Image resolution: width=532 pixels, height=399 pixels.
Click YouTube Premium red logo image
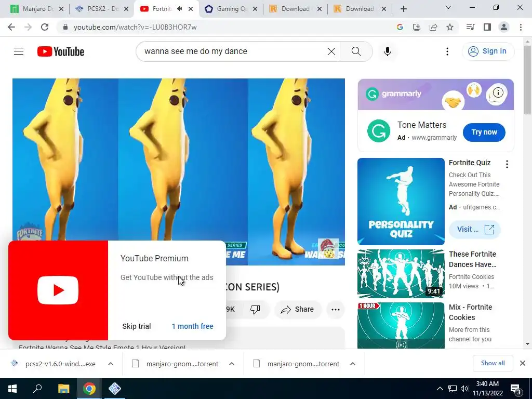[x=58, y=290]
